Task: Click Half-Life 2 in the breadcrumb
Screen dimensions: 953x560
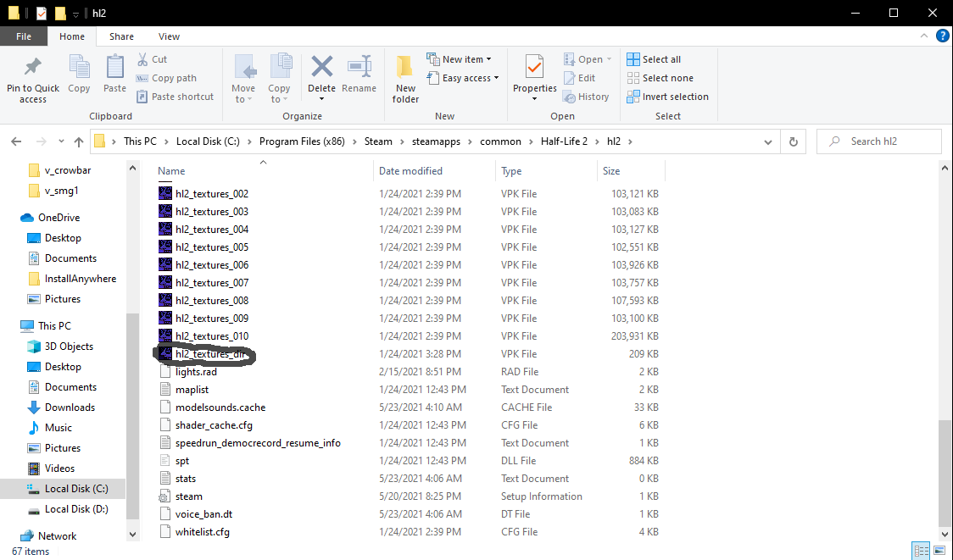Action: pyautogui.click(x=564, y=141)
